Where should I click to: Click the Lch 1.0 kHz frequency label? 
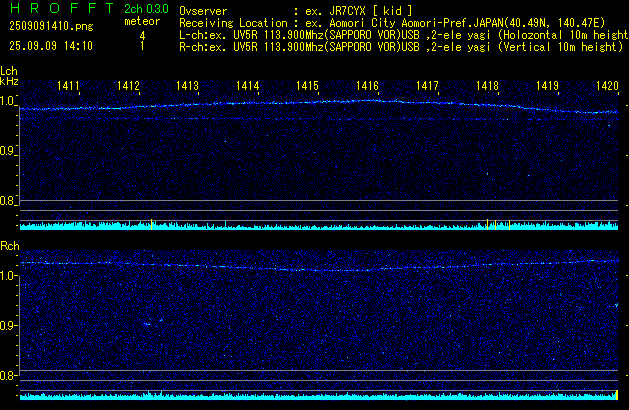(8, 101)
